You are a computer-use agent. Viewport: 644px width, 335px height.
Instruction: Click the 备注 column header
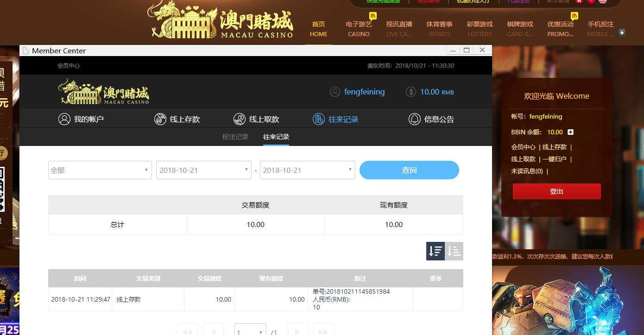pos(360,278)
